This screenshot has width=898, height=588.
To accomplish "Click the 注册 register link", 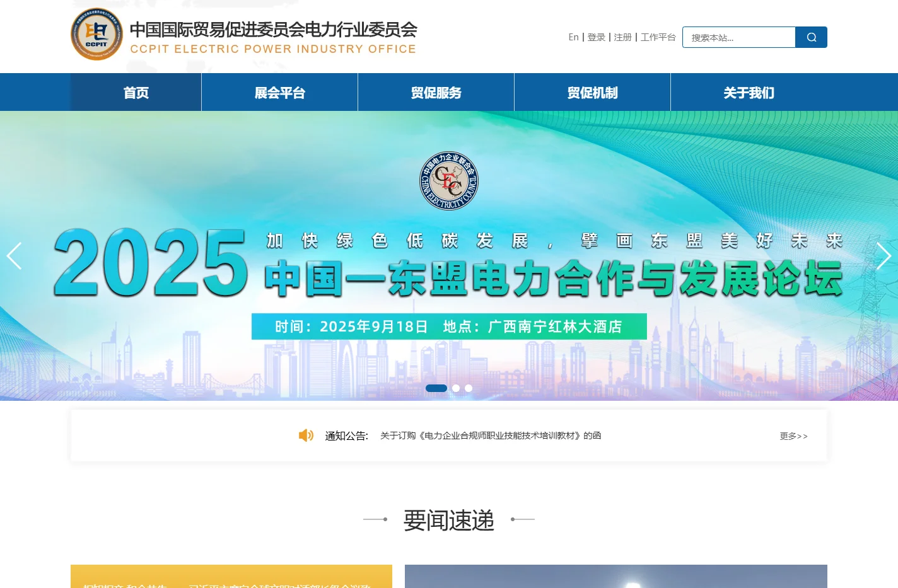I will coord(623,37).
